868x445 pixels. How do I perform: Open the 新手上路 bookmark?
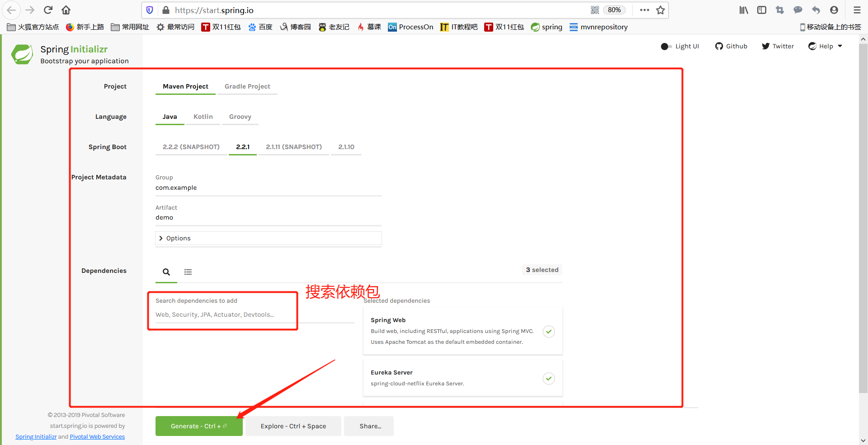[85, 27]
